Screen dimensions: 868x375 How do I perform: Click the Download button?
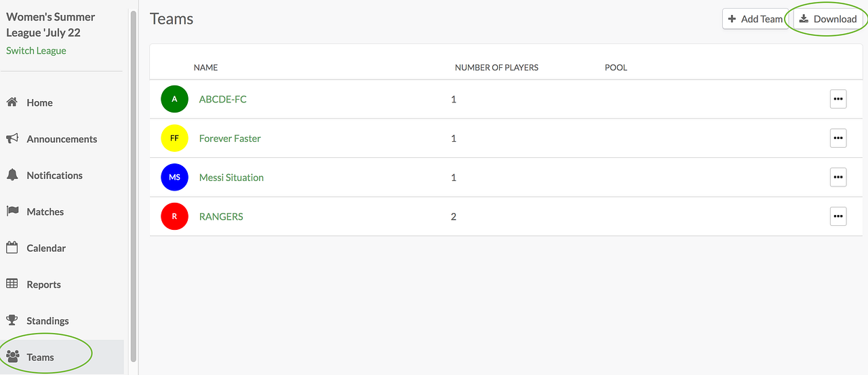[828, 19]
